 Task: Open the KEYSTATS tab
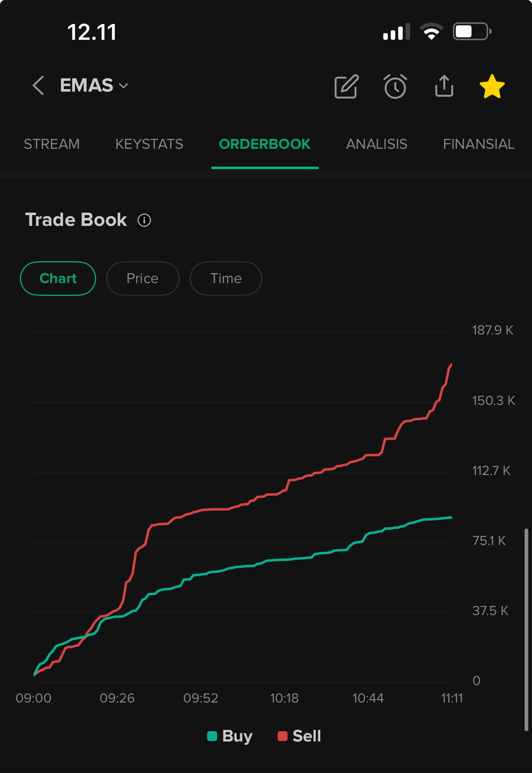[149, 144]
